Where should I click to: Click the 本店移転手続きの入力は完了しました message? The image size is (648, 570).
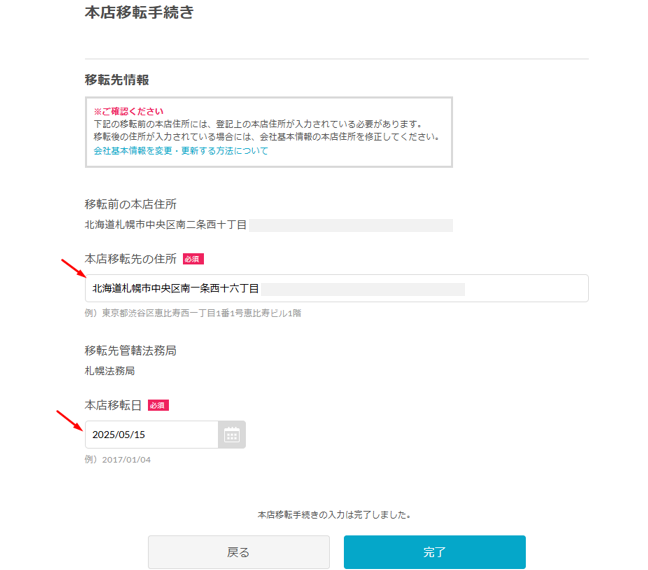click(334, 515)
